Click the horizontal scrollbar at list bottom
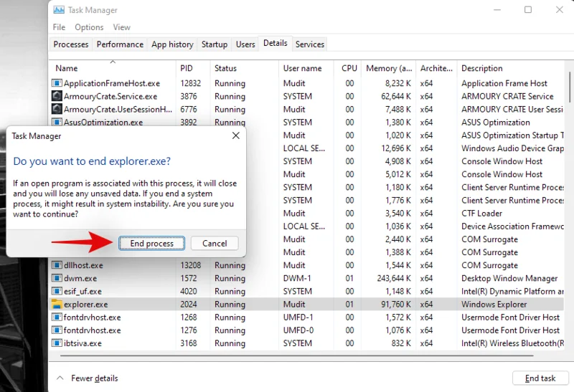Screen dimensions: 574x392 [296, 355]
